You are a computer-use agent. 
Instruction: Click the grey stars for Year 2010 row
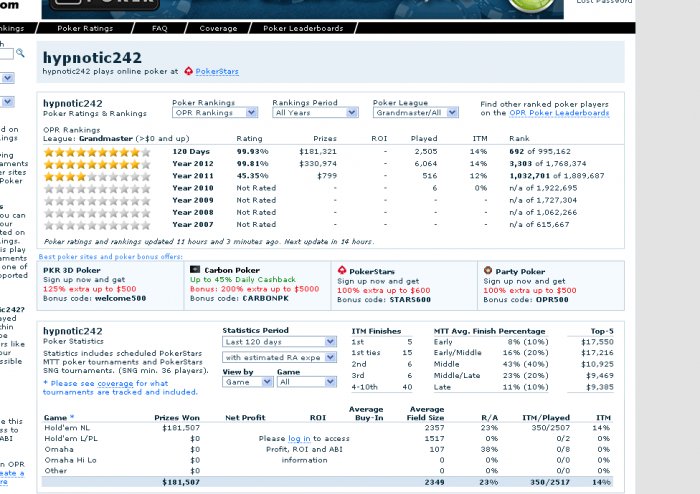coord(97,189)
